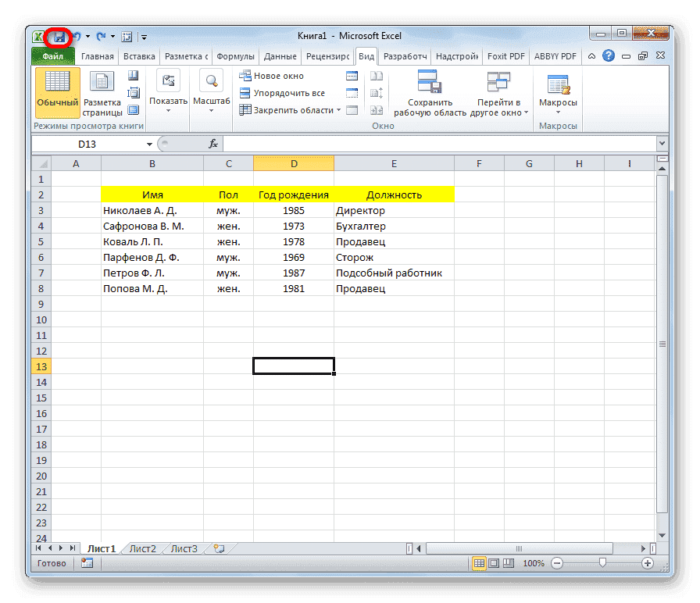Image resolution: width=700 pixels, height=603 pixels.
Task: Click the Новое окно icon
Action: tap(247, 76)
